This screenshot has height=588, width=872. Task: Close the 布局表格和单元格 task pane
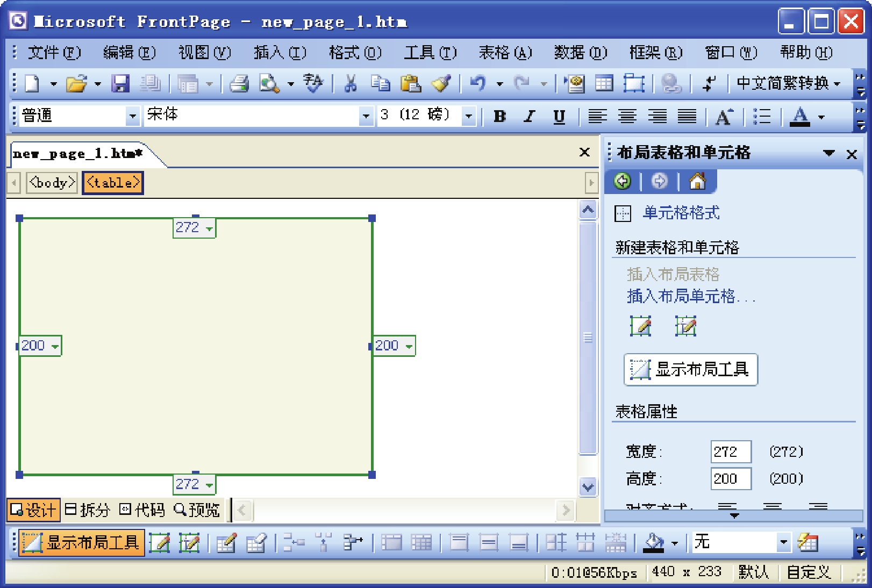coord(852,155)
